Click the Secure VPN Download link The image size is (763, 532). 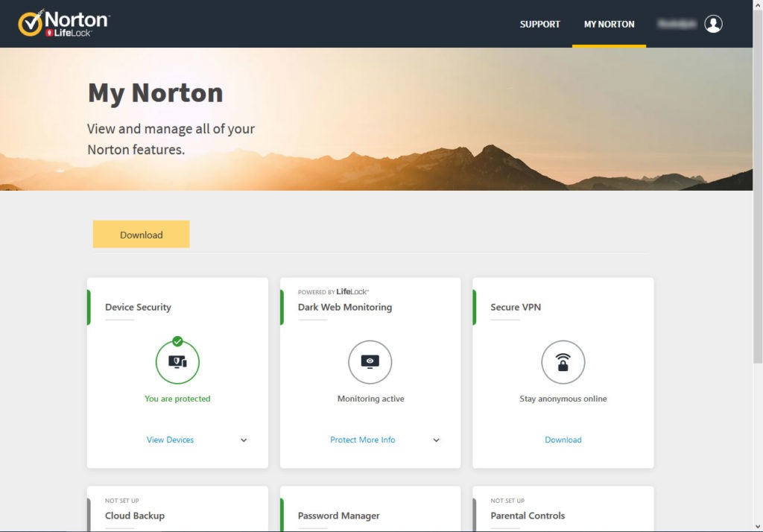point(563,440)
